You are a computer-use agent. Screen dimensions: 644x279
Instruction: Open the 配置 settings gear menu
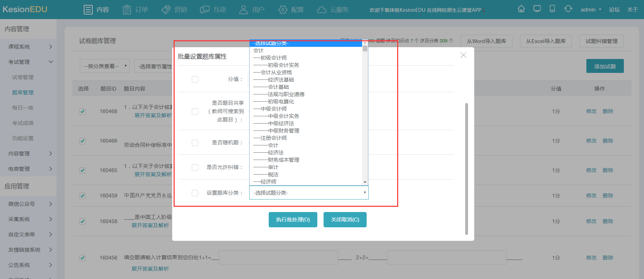(291, 10)
